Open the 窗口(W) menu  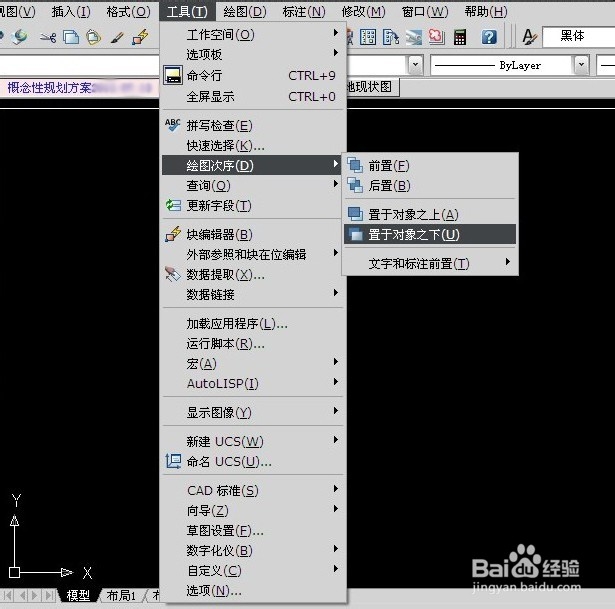pyautogui.click(x=425, y=11)
